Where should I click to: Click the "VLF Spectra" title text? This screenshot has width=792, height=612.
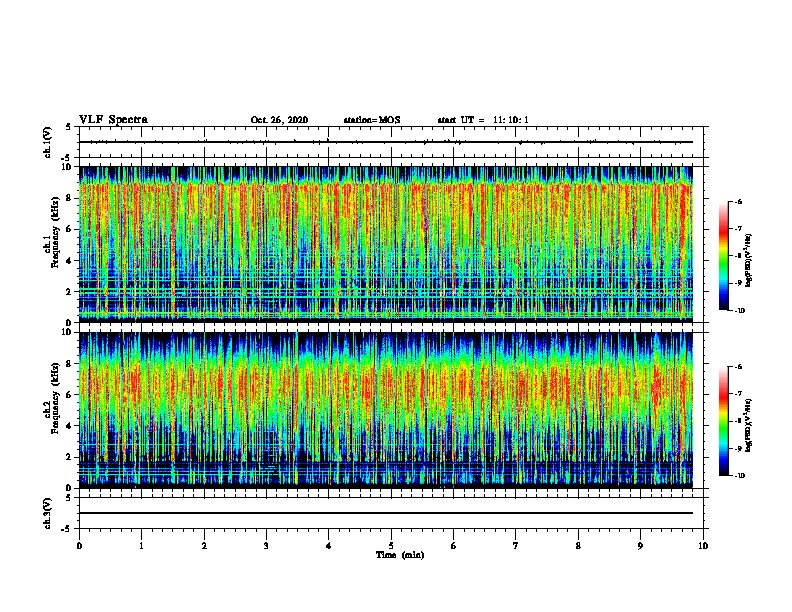click(113, 120)
